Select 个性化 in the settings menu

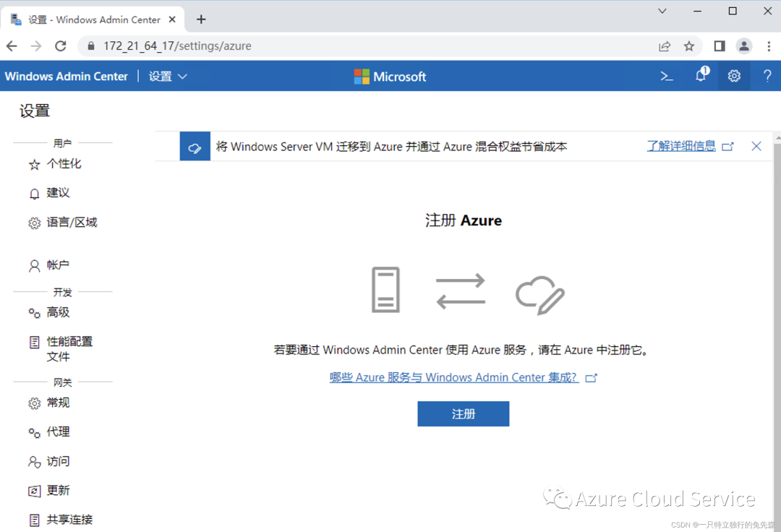64,164
